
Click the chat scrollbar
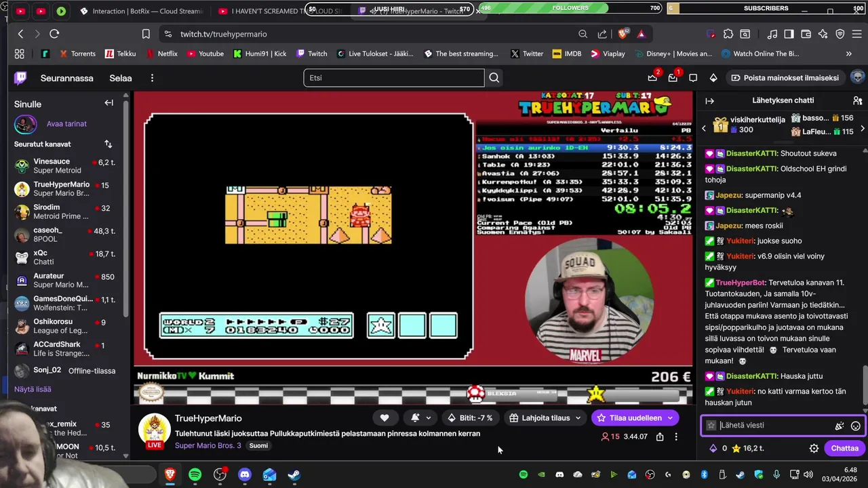[864, 386]
